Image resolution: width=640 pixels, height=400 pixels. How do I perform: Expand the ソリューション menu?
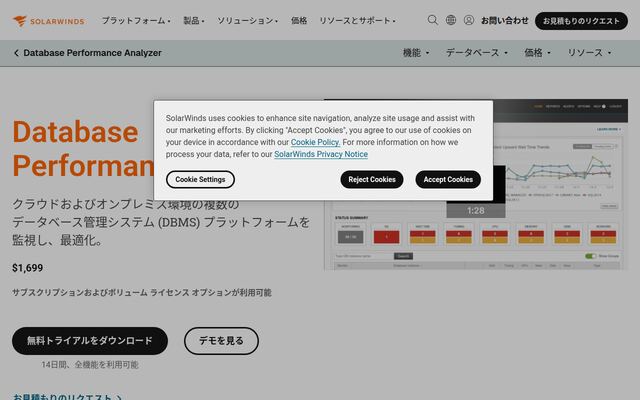coord(247,20)
